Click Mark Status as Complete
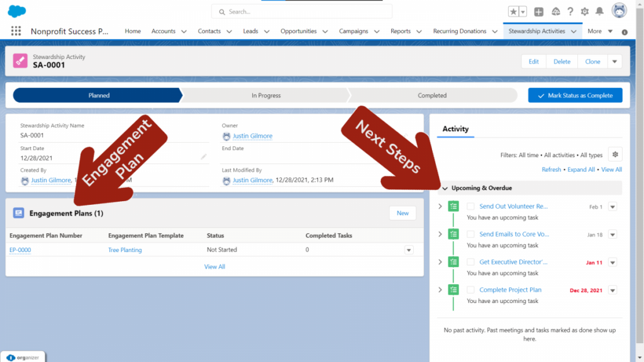This screenshot has width=644, height=362. click(574, 95)
